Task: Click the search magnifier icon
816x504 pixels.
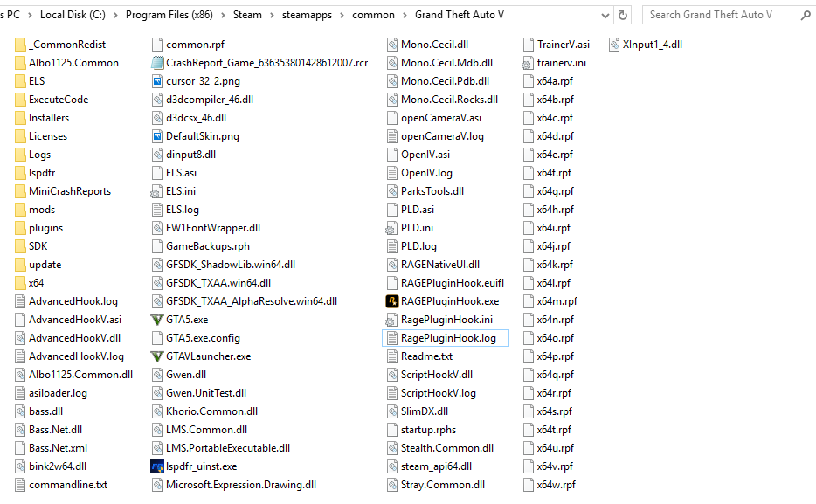Action: 806,15
